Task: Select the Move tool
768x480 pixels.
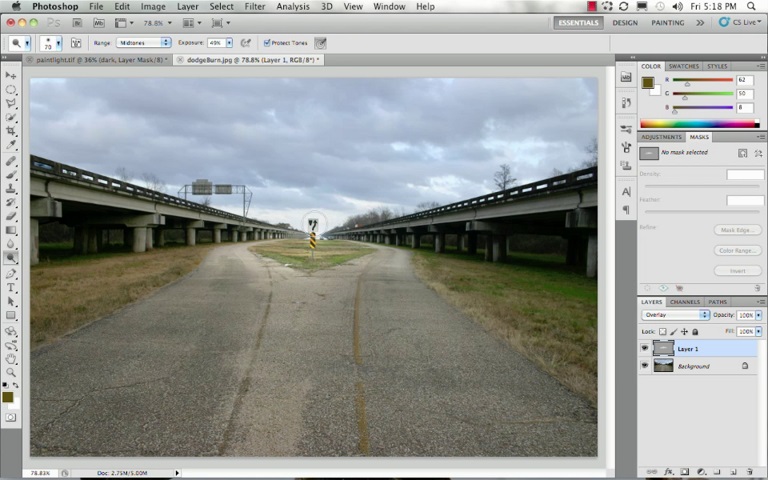Action: 11,75
